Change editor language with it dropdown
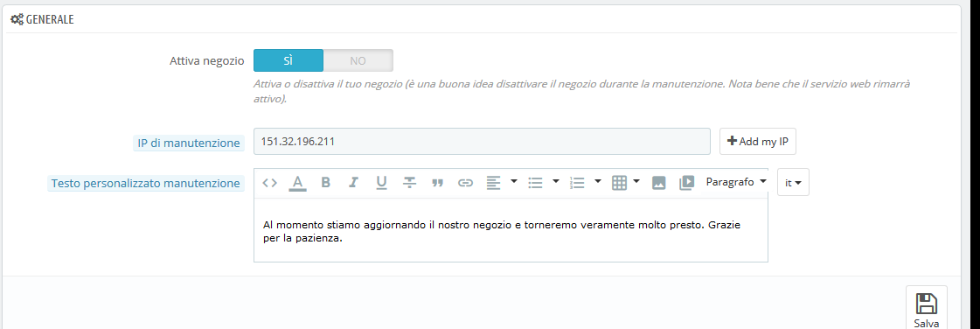This screenshot has height=329, width=980. [793, 183]
